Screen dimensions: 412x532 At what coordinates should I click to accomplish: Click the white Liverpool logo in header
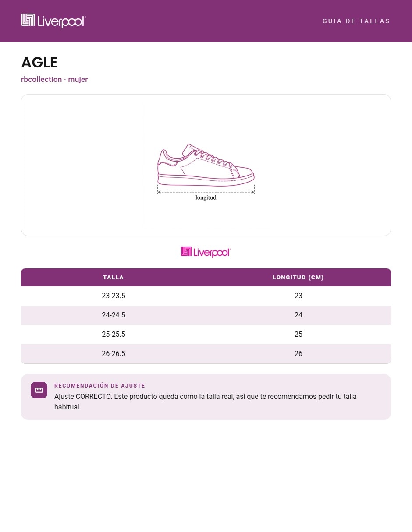click(x=53, y=21)
